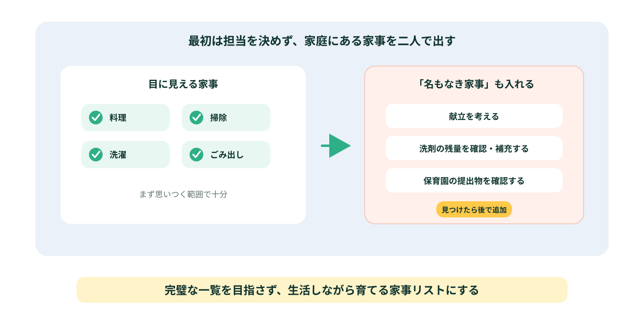Click the main title 最初は担当を決めず

point(322,41)
